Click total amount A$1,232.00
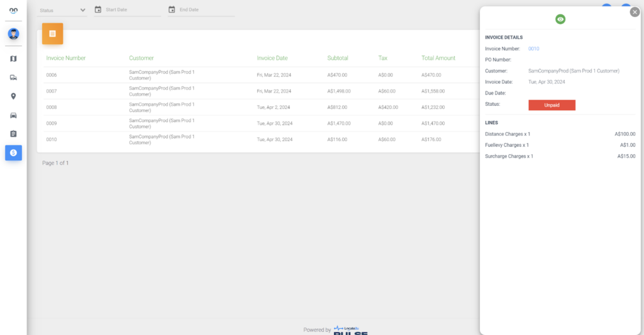 coord(433,107)
